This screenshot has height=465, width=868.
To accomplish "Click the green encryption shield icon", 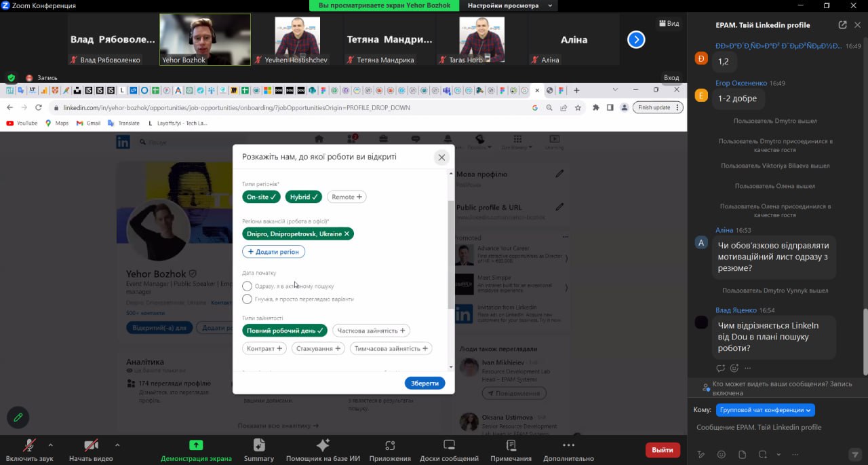I will tap(11, 77).
